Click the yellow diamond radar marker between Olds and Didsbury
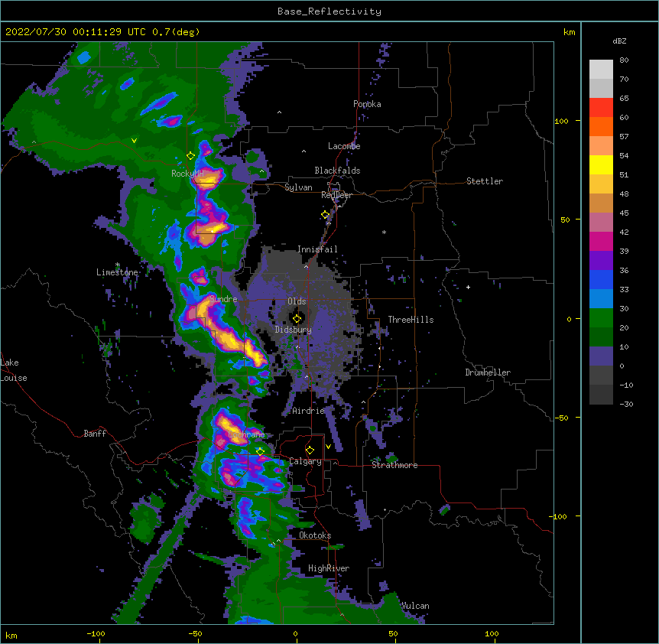Image resolution: width=659 pixels, height=644 pixels. point(297,318)
